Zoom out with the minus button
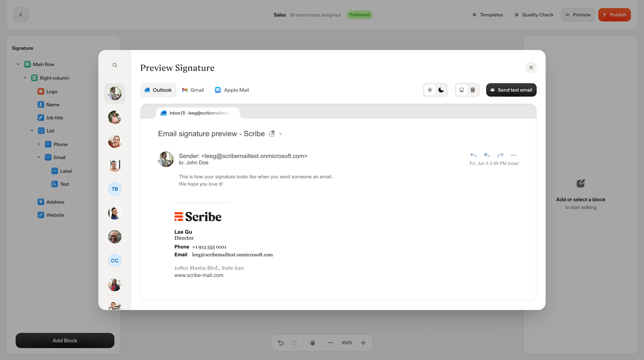Image resolution: width=644 pixels, height=360 pixels. pyautogui.click(x=331, y=343)
